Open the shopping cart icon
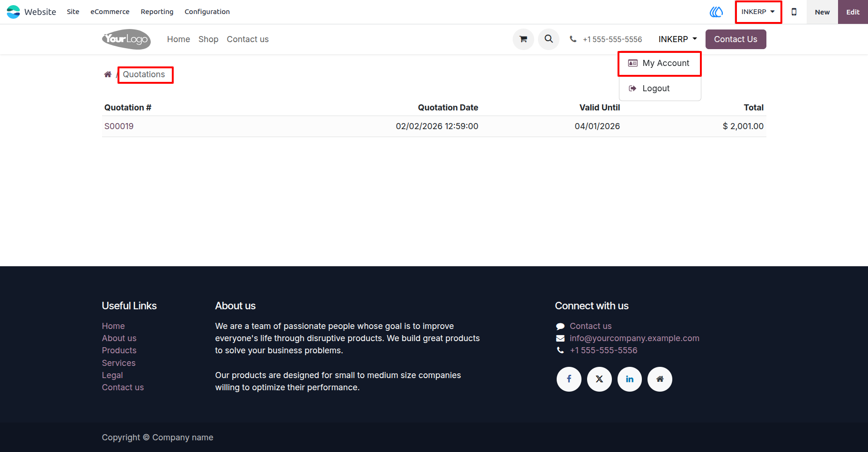Screen dimensions: 868x452 coord(523,39)
